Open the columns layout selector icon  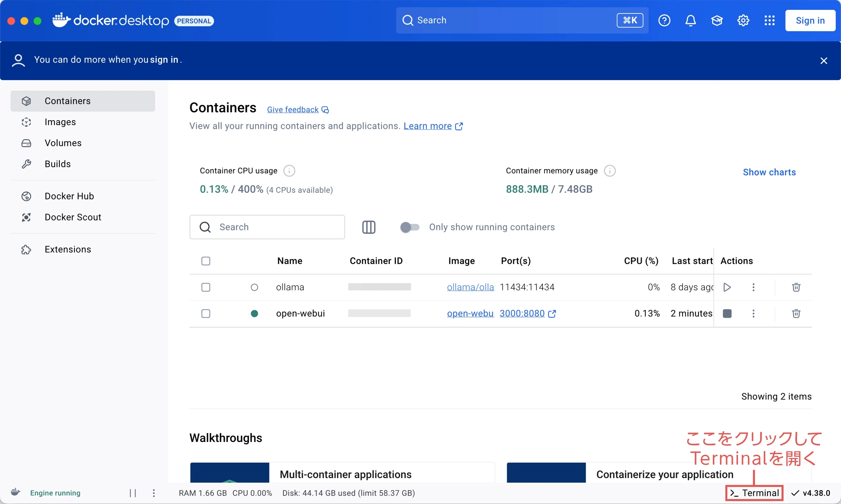pos(369,227)
